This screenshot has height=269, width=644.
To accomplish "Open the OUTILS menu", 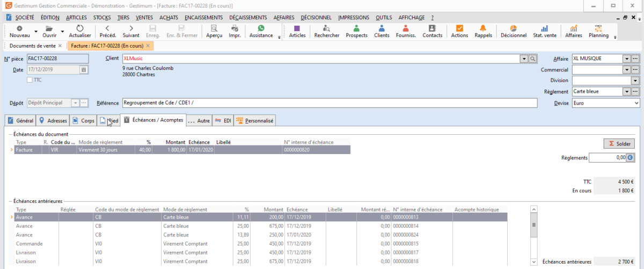I will tap(384, 17).
